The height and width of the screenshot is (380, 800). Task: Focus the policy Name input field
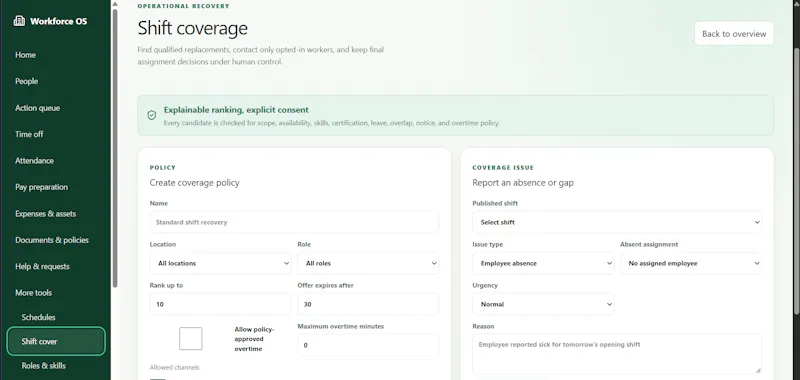coord(294,222)
